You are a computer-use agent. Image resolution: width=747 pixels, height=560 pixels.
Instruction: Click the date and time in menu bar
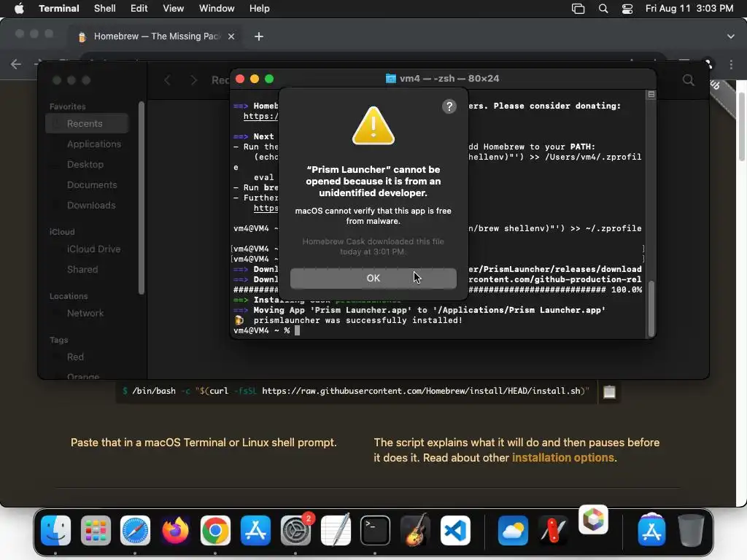689,9
